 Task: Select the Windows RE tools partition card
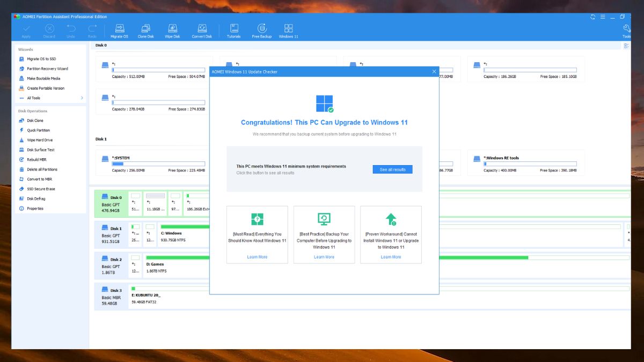click(x=526, y=162)
